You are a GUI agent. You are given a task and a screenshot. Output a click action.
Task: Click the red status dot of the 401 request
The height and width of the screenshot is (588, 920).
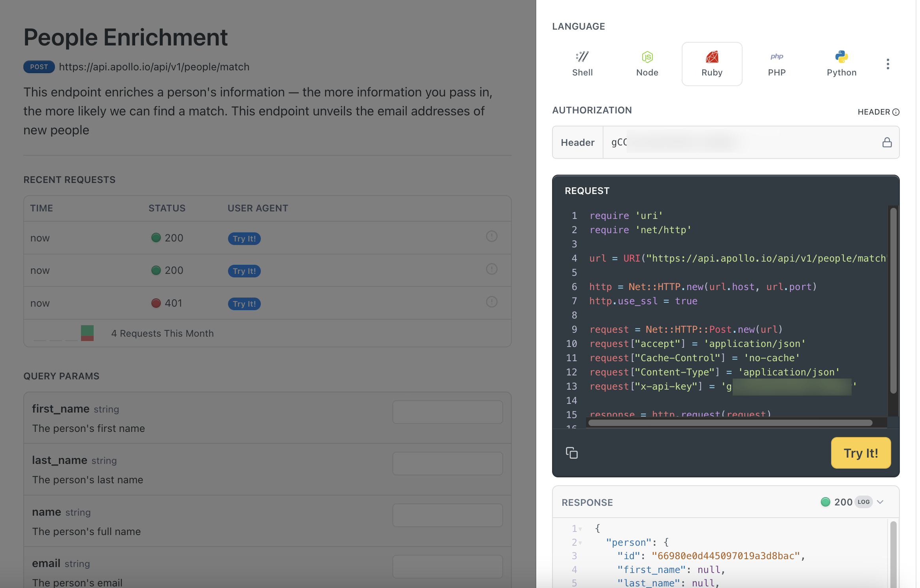coord(156,303)
